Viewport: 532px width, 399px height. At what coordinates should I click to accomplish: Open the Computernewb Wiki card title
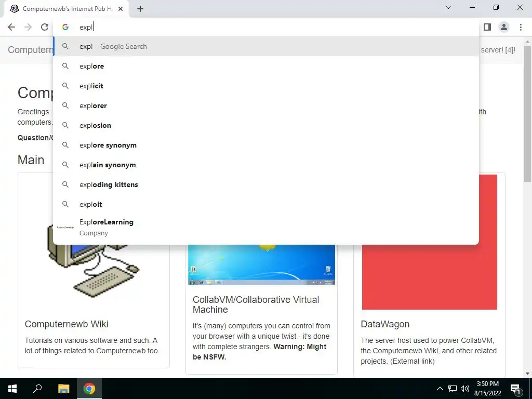pyautogui.click(x=66, y=324)
